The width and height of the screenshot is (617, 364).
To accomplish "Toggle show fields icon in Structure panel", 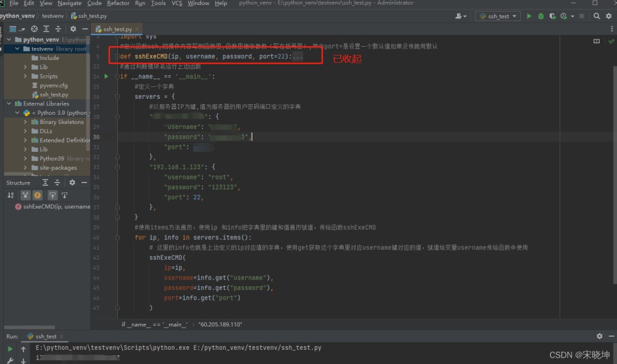I will point(38,195).
